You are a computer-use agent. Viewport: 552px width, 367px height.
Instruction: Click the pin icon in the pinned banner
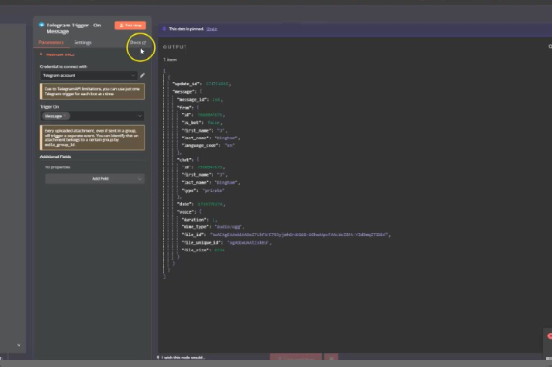164,29
